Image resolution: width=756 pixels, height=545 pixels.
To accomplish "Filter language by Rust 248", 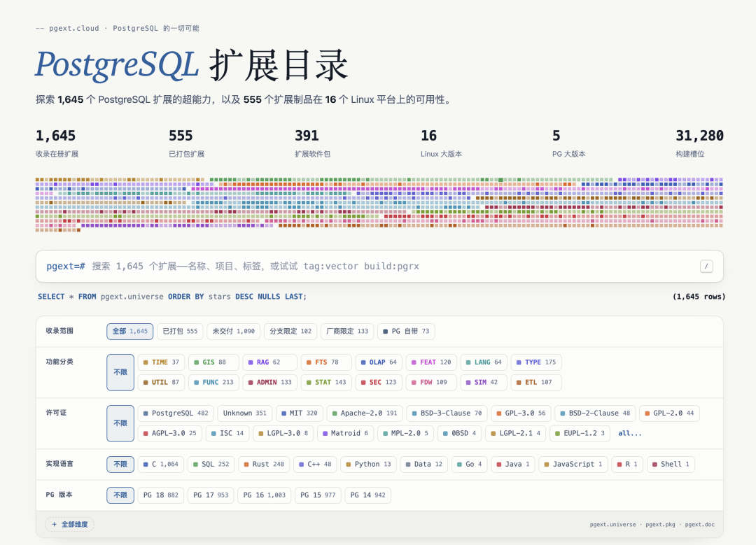I will pos(264,464).
